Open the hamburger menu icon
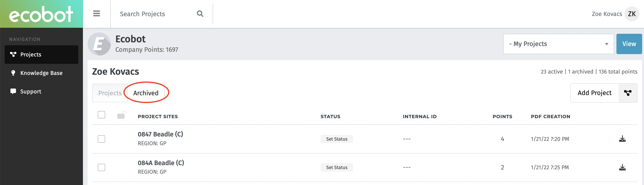 [97, 14]
